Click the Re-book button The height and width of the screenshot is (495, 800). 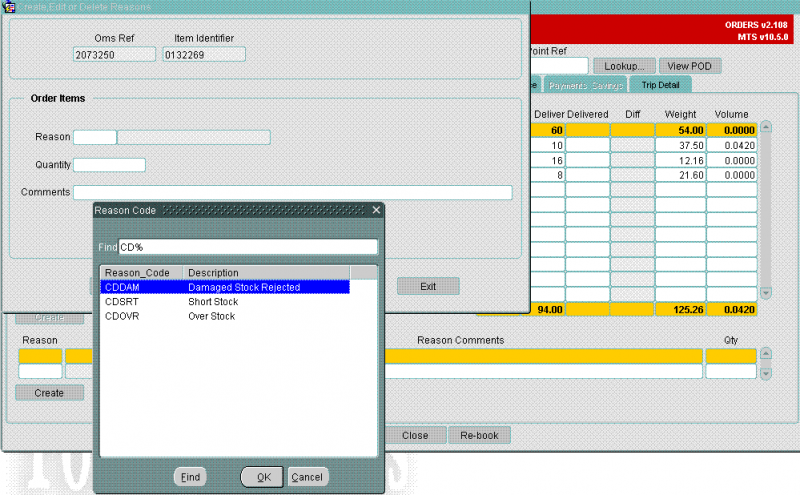pyautogui.click(x=479, y=435)
